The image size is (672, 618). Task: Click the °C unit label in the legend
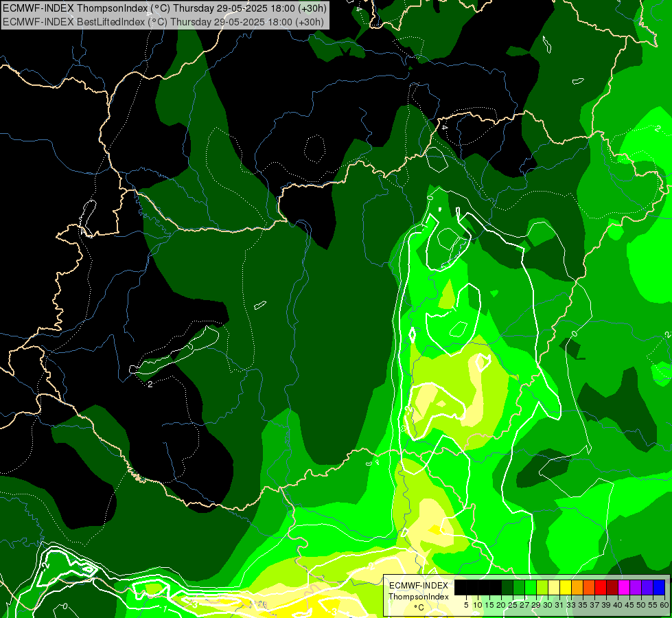point(419,608)
